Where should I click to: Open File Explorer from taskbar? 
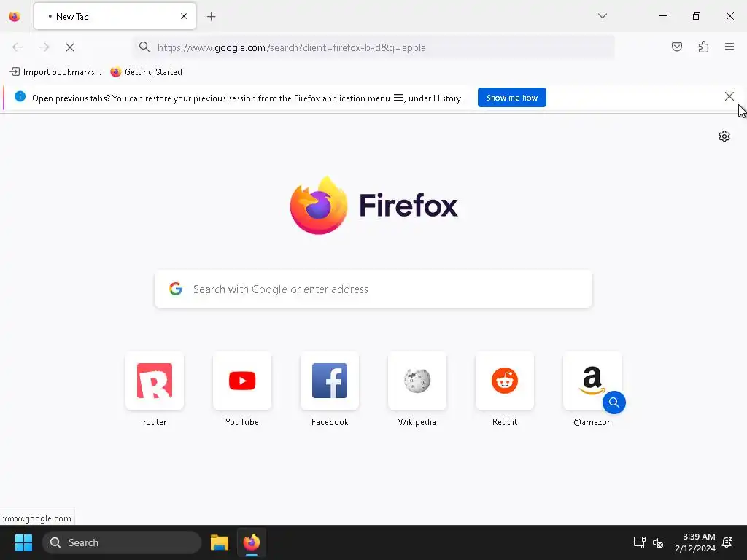coord(219,542)
